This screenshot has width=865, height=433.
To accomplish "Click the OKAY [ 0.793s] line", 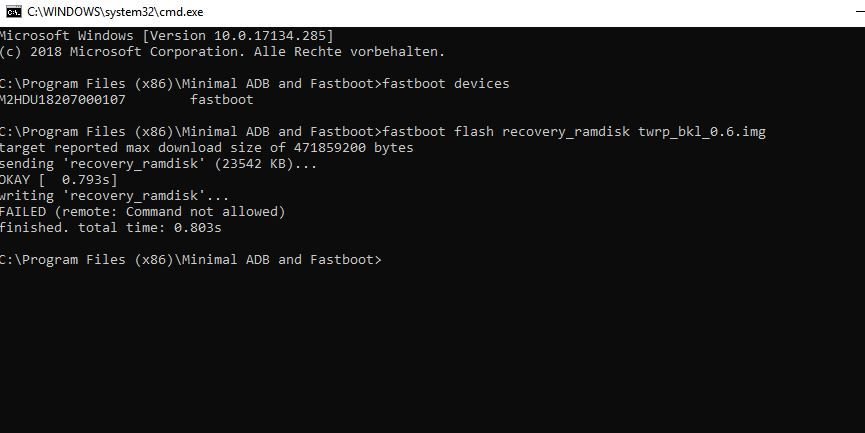I will point(58,180).
